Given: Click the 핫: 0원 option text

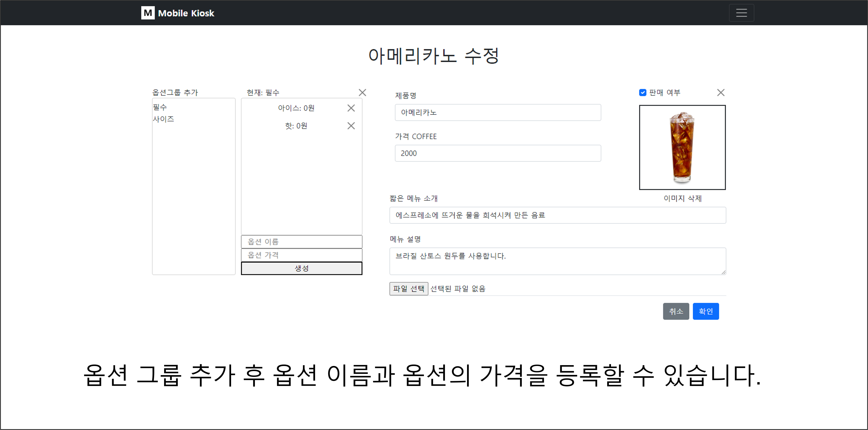Looking at the screenshot, I should click(x=296, y=126).
